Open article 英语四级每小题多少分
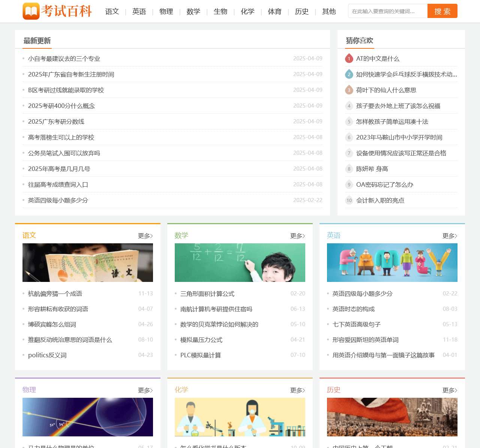 coord(363,294)
